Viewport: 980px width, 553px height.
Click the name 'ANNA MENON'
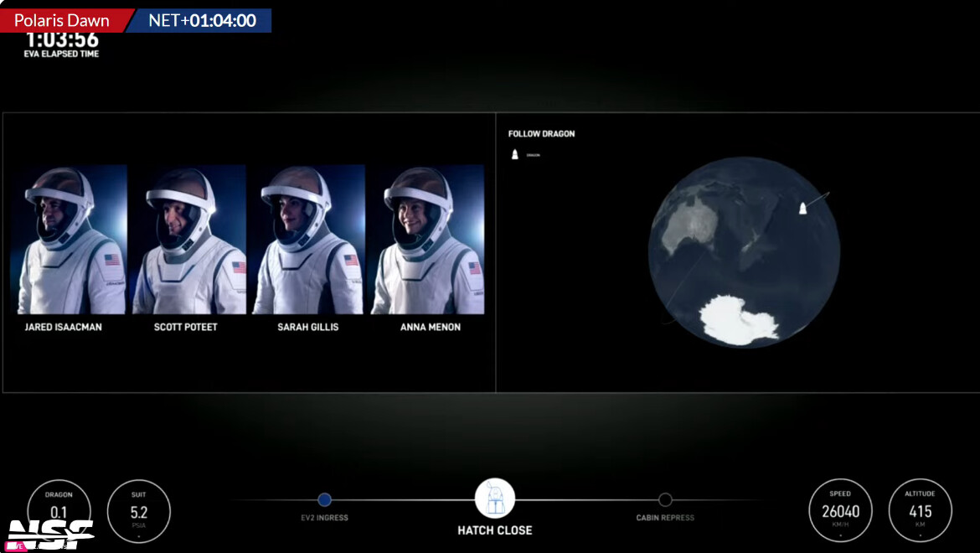point(431,327)
